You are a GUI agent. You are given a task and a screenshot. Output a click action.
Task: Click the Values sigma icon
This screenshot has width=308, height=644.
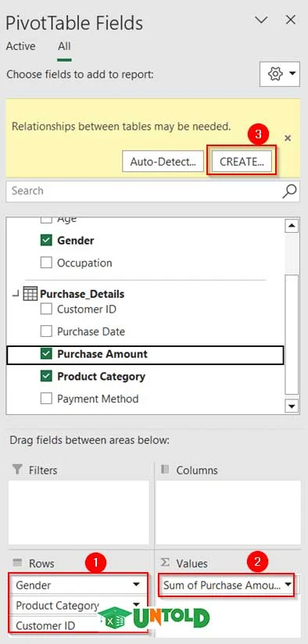pos(165,563)
